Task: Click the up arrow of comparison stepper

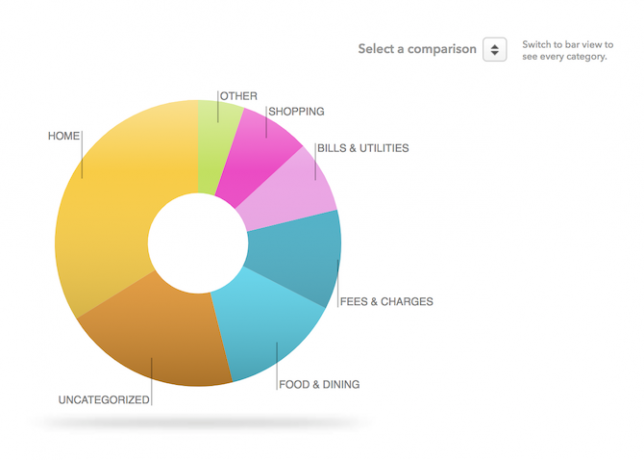Action: pyautogui.click(x=494, y=46)
